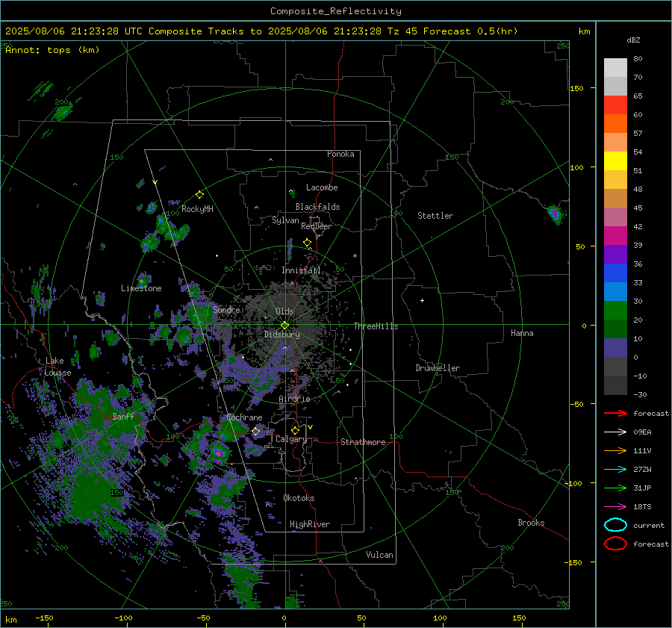Click the Sylvan label

(285, 220)
